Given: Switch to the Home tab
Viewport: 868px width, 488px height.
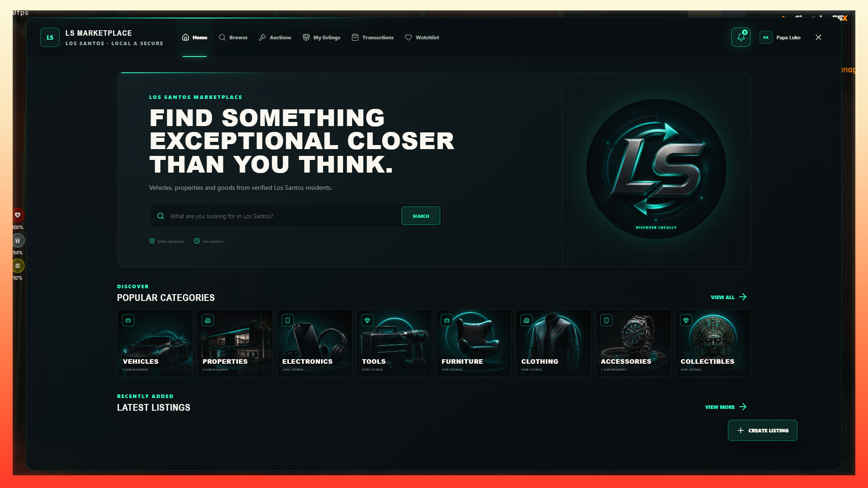Looking at the screenshot, I should (195, 38).
